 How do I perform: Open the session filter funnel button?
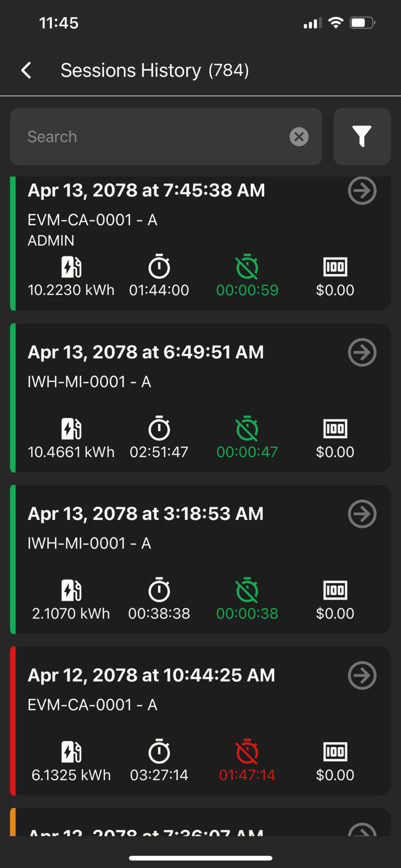click(362, 136)
